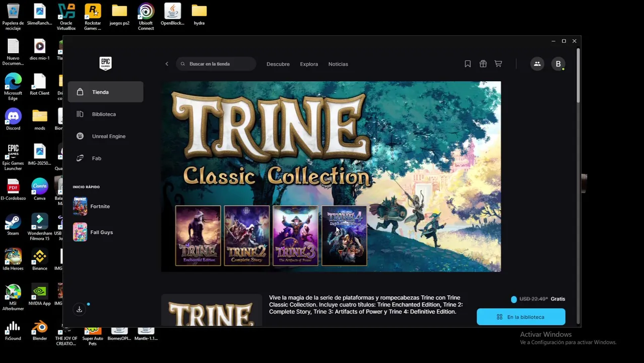This screenshot has height=363, width=644.
Task: Select the Trine 3 Artifacts of Power cover
Action: (x=295, y=235)
